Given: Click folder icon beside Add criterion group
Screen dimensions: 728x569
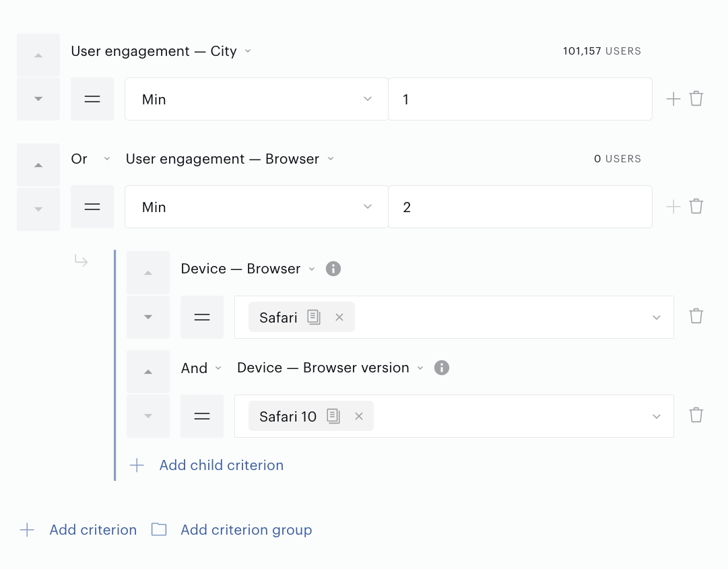Looking at the screenshot, I should point(159,529).
